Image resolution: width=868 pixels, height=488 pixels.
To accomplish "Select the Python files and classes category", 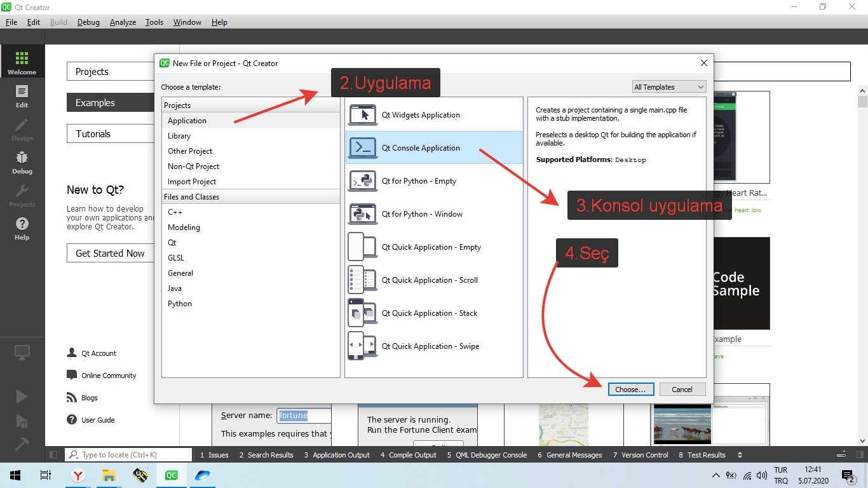I will point(180,304).
